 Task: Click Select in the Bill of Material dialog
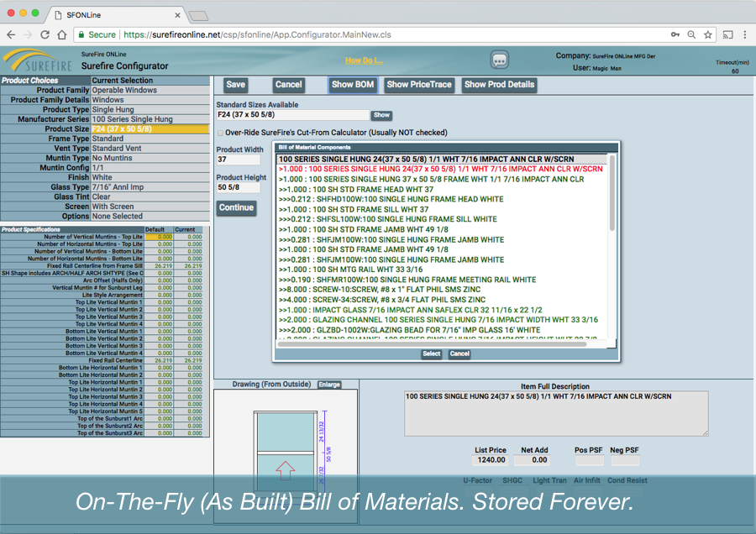pyautogui.click(x=432, y=353)
